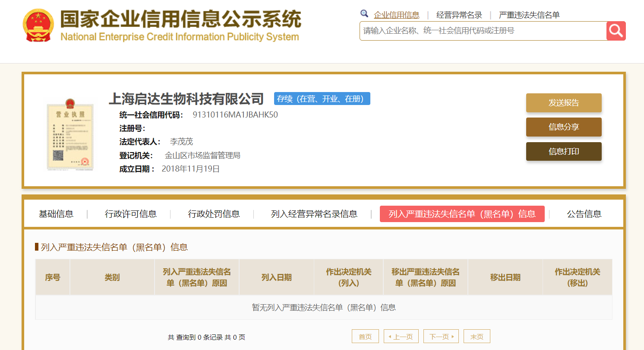The width and height of the screenshot is (644, 350).
Task: Click the red magnifier search button
Action: tap(616, 31)
